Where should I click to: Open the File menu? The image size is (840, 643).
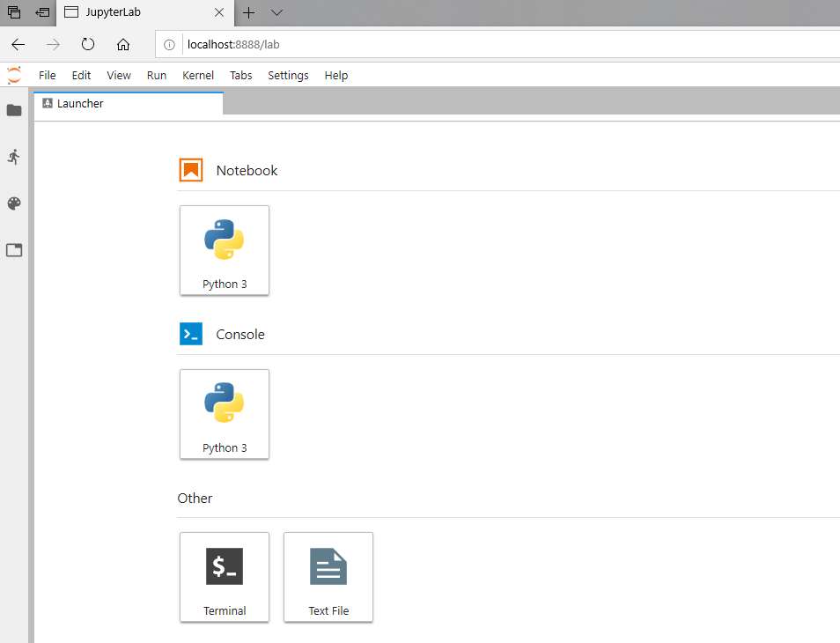(48, 76)
